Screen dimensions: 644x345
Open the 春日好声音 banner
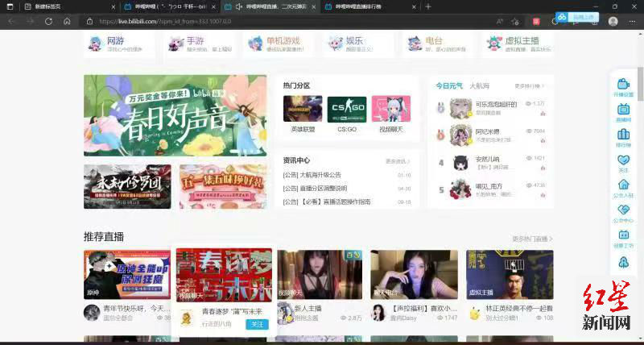[175, 115]
